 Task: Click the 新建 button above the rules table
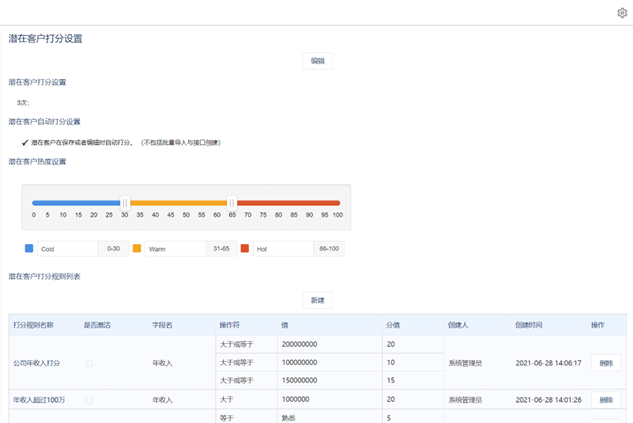click(317, 300)
